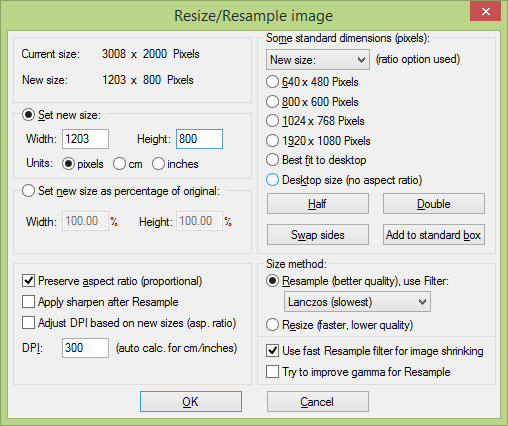The height and width of the screenshot is (426, 508).
Task: Enable Adjust DPI based on new sizes
Action: tap(28, 323)
